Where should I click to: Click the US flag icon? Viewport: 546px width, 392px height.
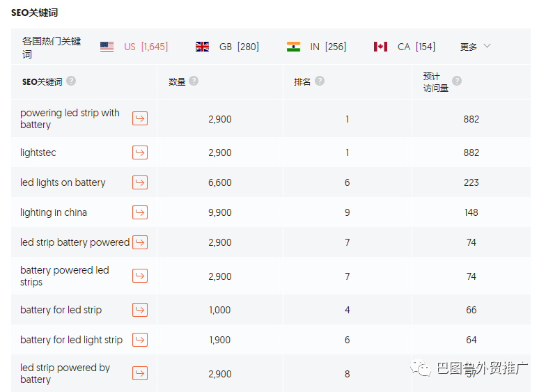coord(107,47)
